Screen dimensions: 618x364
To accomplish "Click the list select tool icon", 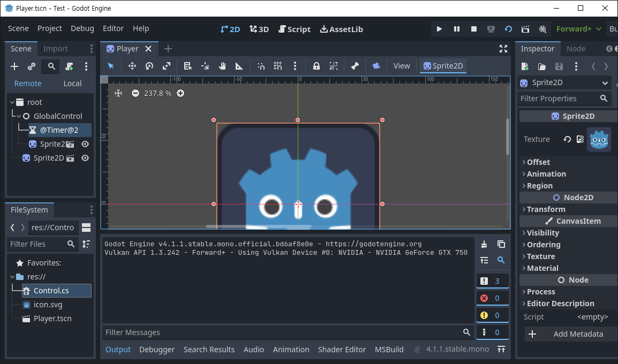I will [187, 66].
